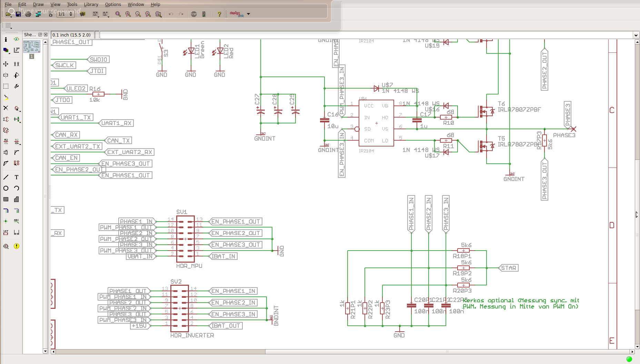Viewport: 640px width, 364px height.
Task: Select the Net wiring tool
Action: pos(16,210)
